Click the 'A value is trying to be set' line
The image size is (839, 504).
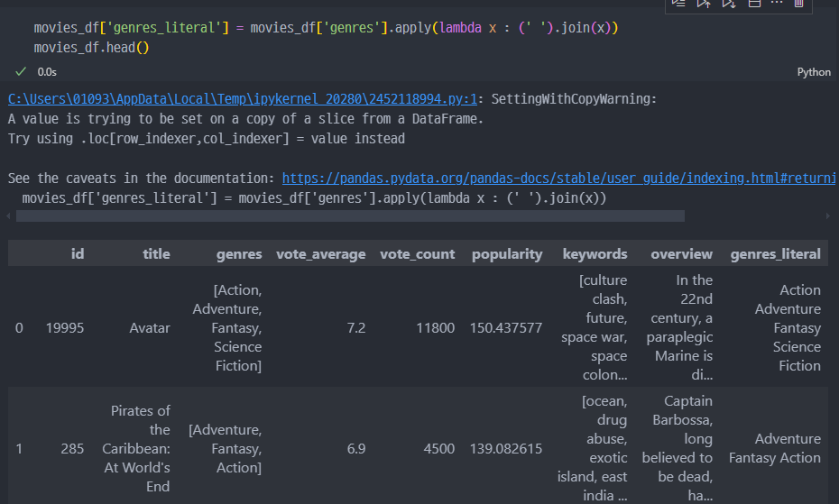click(245, 119)
